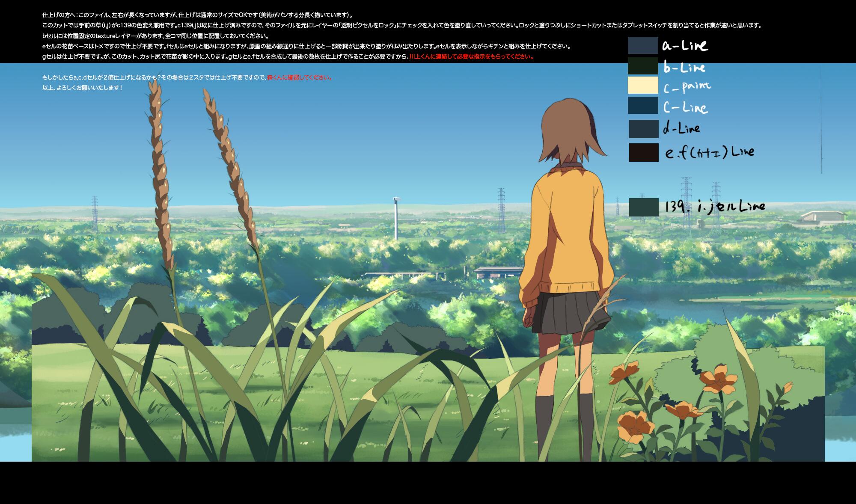Click the line starting 'eセルの花苗ベース'
This screenshot has height=504, width=856.
tap(306, 46)
